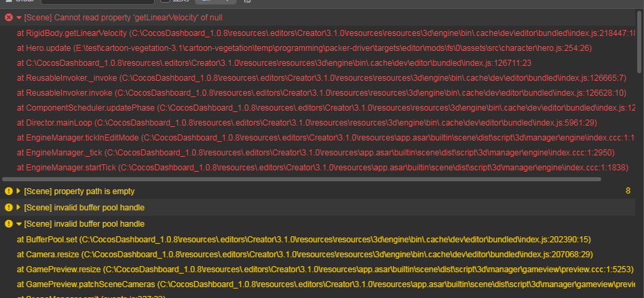The height and width of the screenshot is (298, 644).
Task: Select the stack line ending index.js:126711:23
Action: pyautogui.click(x=274, y=63)
